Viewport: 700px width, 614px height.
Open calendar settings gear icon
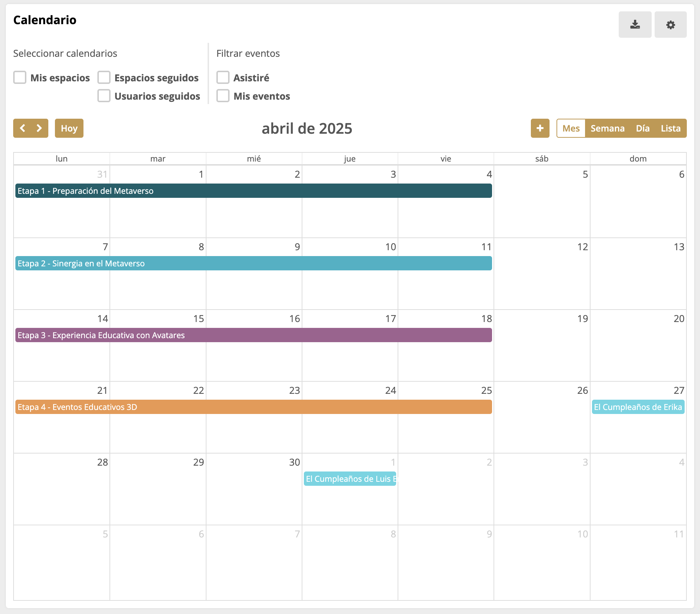pyautogui.click(x=670, y=25)
